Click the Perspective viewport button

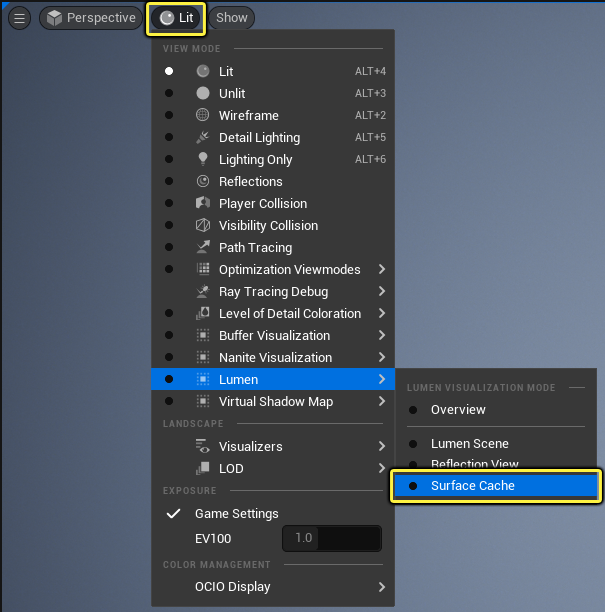pos(91,18)
